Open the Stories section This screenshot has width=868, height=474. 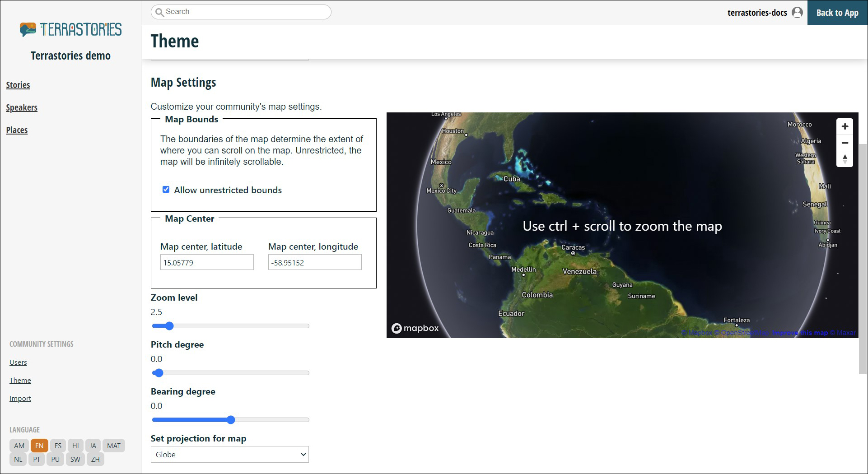(x=18, y=85)
